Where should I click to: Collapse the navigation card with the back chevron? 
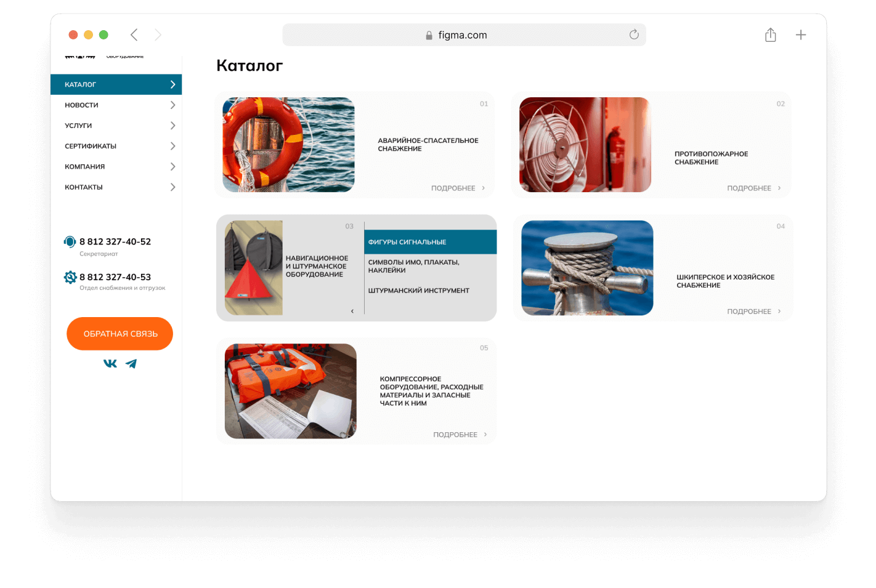point(352,311)
